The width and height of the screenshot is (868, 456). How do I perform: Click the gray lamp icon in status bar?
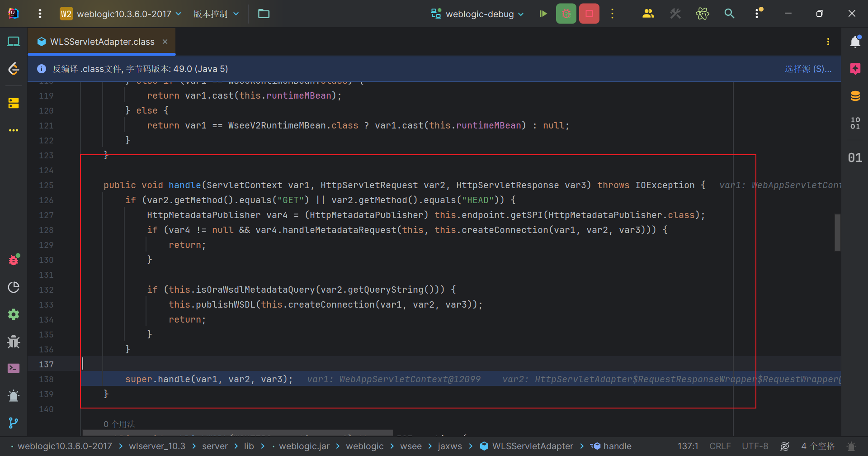(x=851, y=446)
